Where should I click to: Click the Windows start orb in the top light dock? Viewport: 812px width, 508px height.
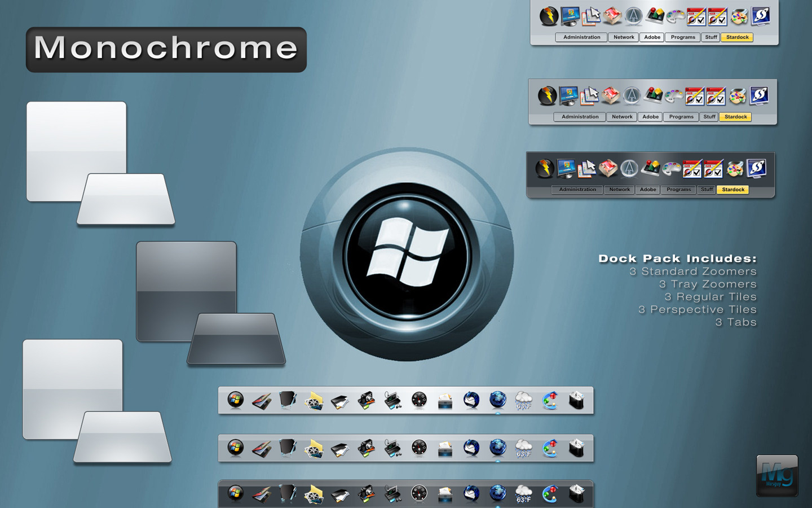236,400
